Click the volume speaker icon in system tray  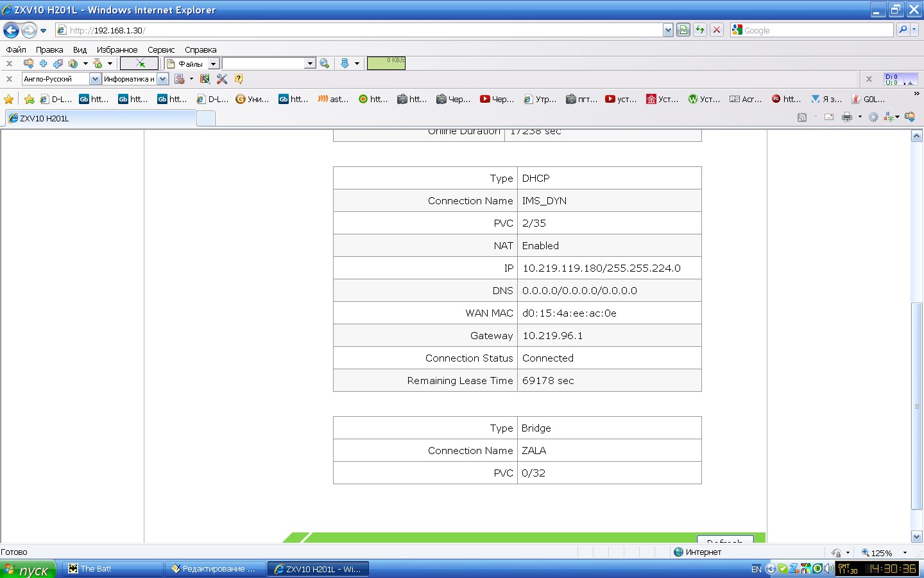click(828, 568)
